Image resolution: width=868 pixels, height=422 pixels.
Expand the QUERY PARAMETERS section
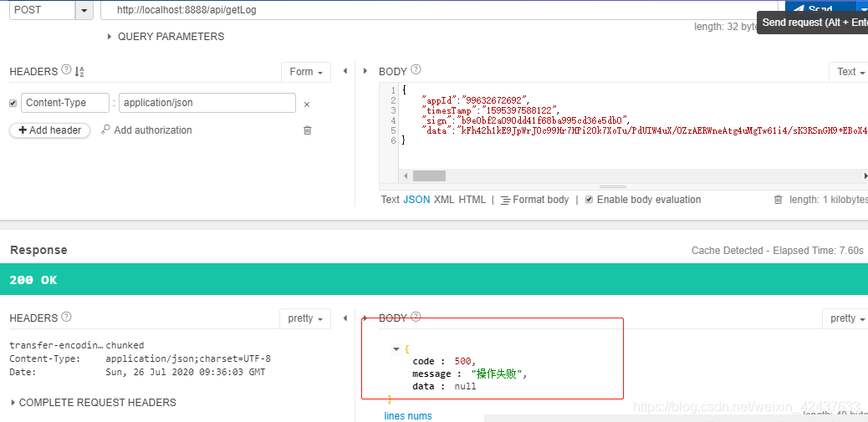[166, 37]
